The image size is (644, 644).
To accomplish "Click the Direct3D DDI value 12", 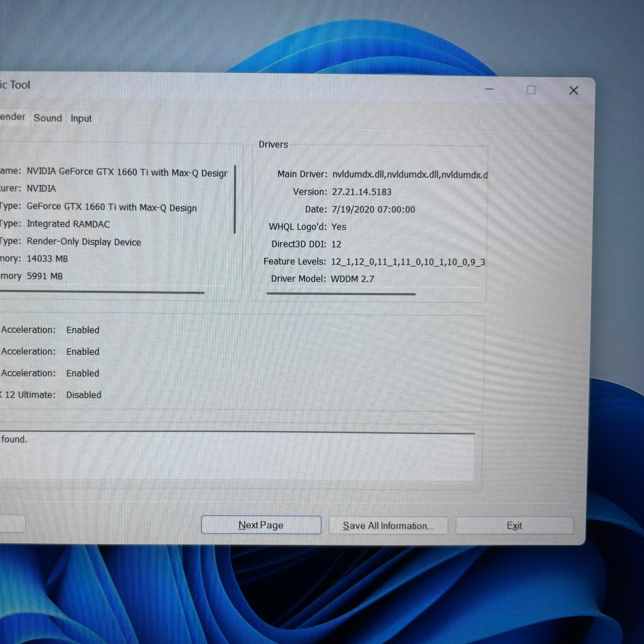I will coord(336,244).
